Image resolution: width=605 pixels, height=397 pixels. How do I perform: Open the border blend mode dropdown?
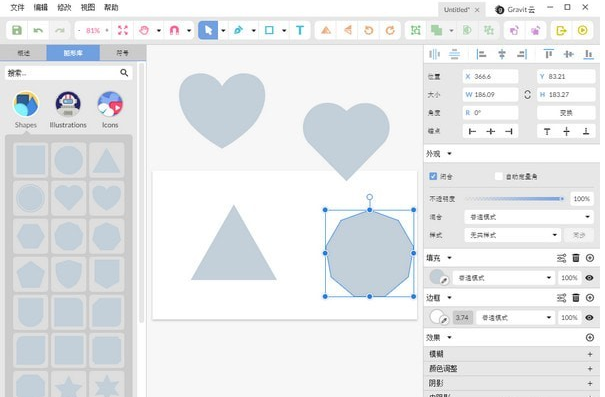pyautogui.click(x=515, y=318)
